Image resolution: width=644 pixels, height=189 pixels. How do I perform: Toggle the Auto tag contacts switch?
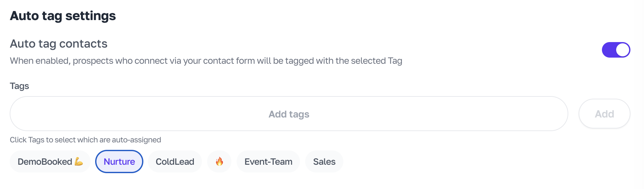(x=616, y=50)
